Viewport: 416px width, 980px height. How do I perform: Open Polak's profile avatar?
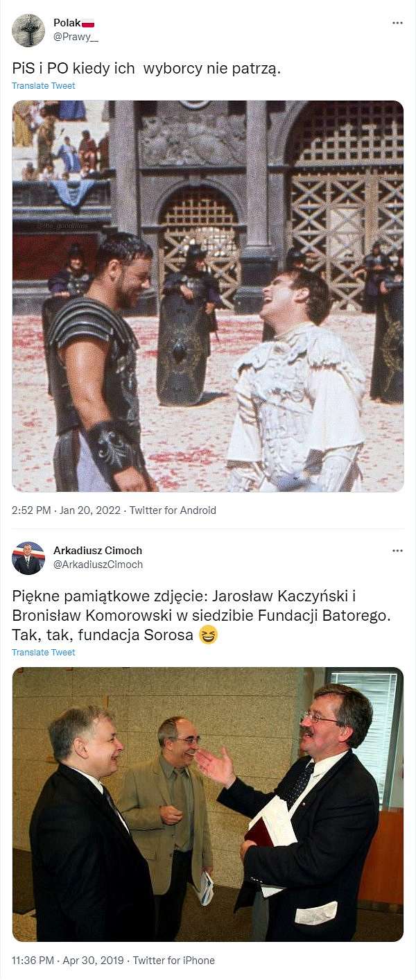(28, 30)
